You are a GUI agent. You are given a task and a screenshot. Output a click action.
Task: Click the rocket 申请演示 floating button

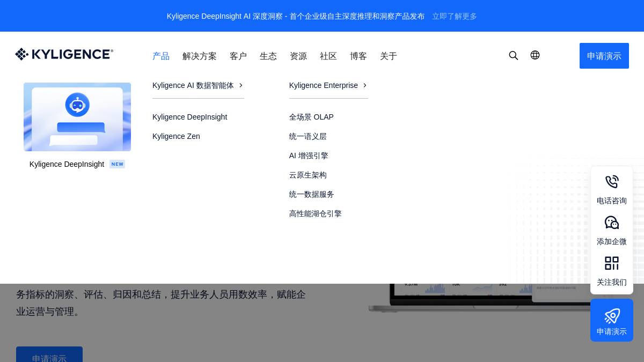pos(612,320)
